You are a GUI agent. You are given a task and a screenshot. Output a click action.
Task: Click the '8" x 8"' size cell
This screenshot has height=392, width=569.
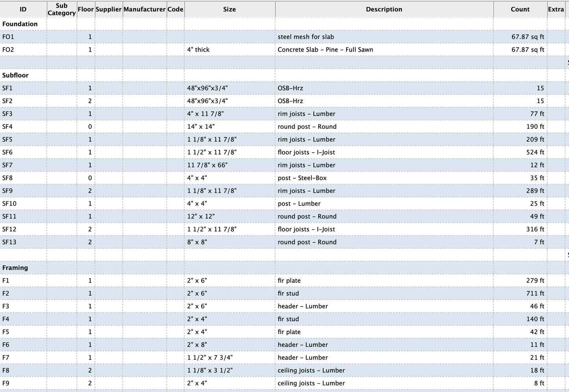[x=197, y=242]
